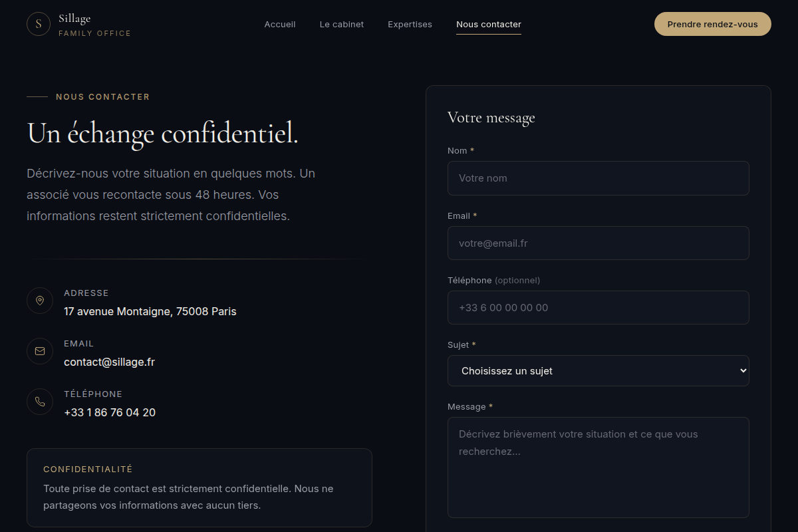
Task: Click the address 17 avenue Montaigne, 75008 Paris
Action: click(150, 311)
